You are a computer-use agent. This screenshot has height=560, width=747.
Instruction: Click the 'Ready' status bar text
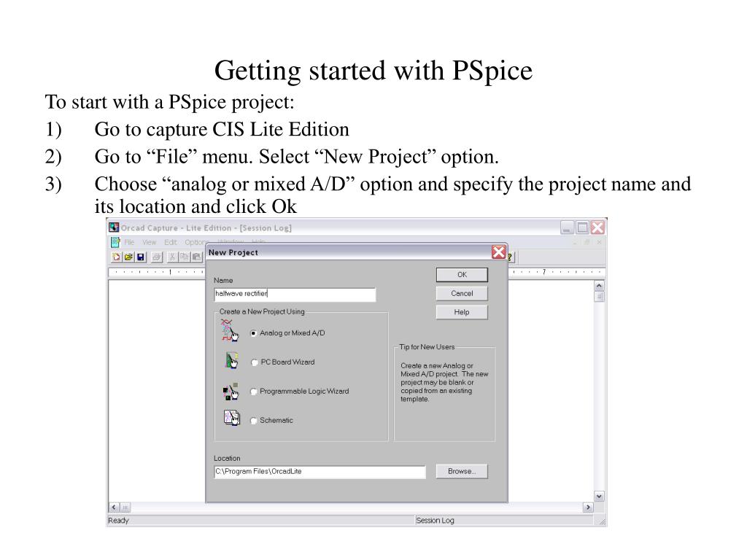[x=118, y=521]
